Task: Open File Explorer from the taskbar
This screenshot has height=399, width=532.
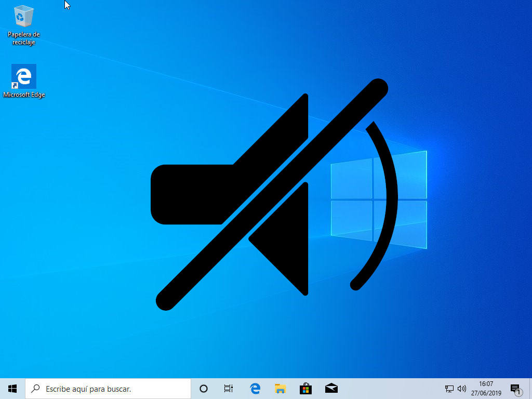Action: tap(281, 388)
